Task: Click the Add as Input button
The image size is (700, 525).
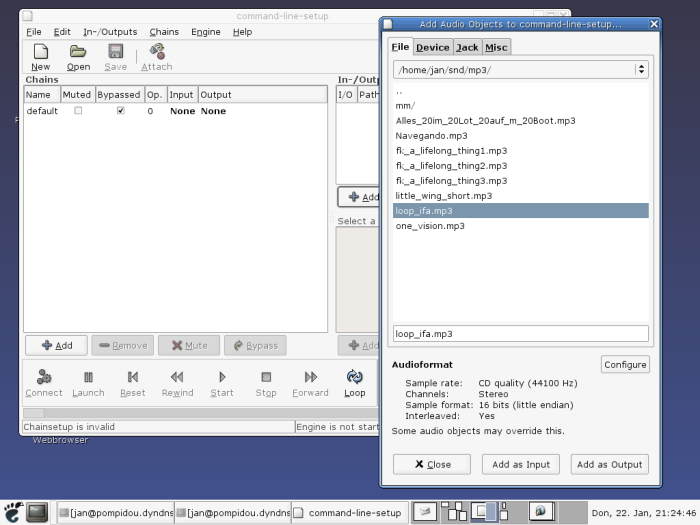Action: pos(521,464)
